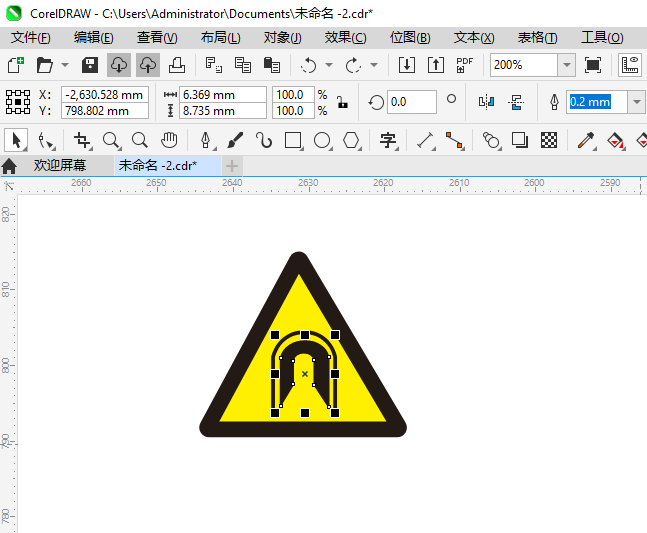Select the Polygon tool
The image size is (647, 533).
click(352, 141)
